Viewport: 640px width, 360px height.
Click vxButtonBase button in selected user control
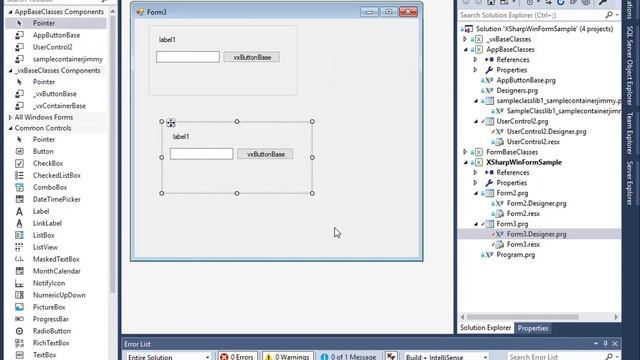point(265,154)
